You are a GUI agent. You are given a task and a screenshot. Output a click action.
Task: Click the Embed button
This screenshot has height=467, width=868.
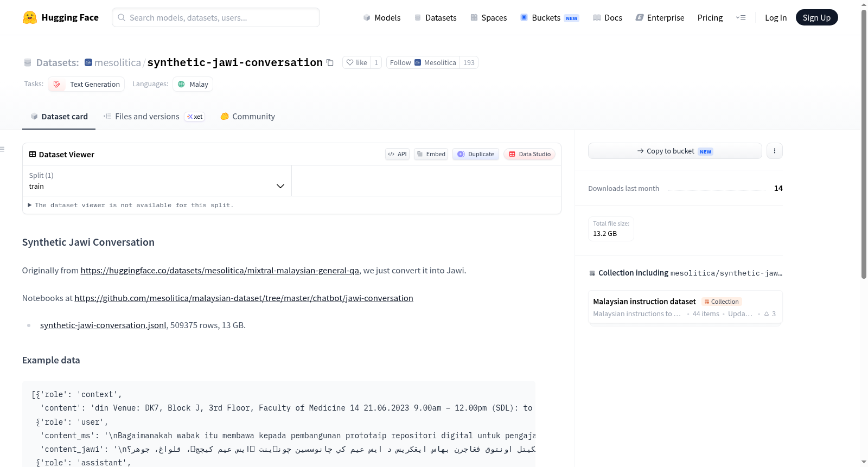431,154
